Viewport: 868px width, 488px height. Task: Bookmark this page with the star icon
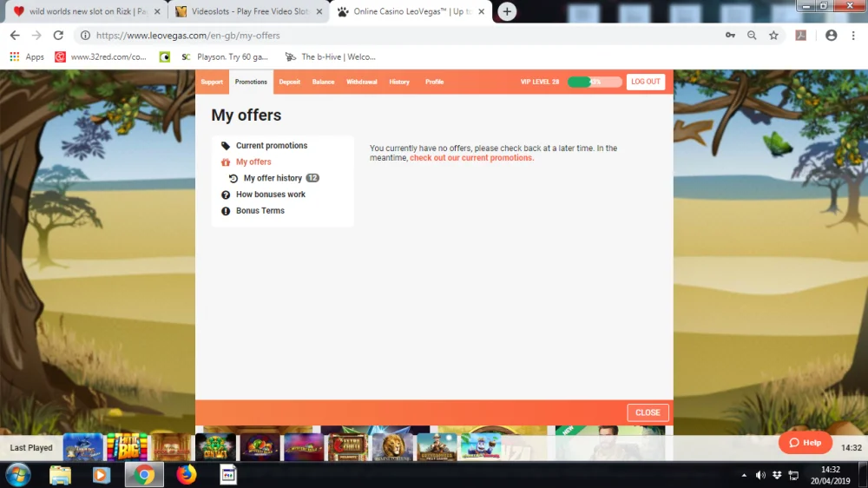pyautogui.click(x=773, y=36)
